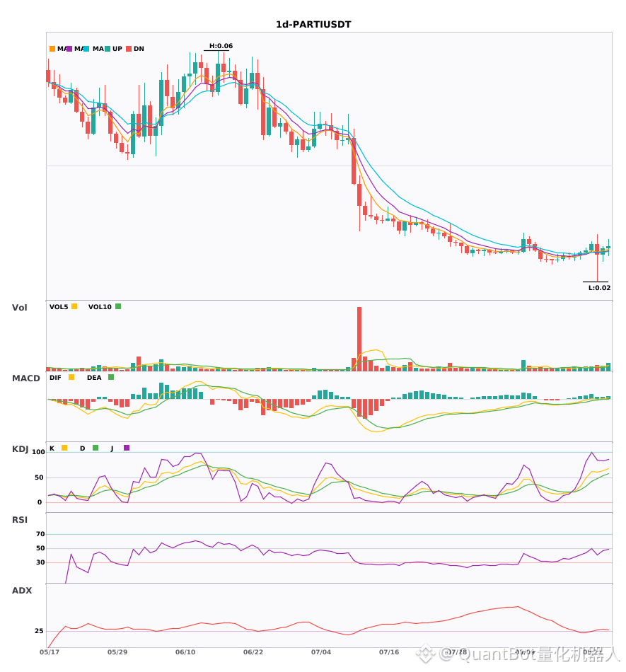626x672 pixels.
Task: Click the Vol panel label
Action: (19, 308)
